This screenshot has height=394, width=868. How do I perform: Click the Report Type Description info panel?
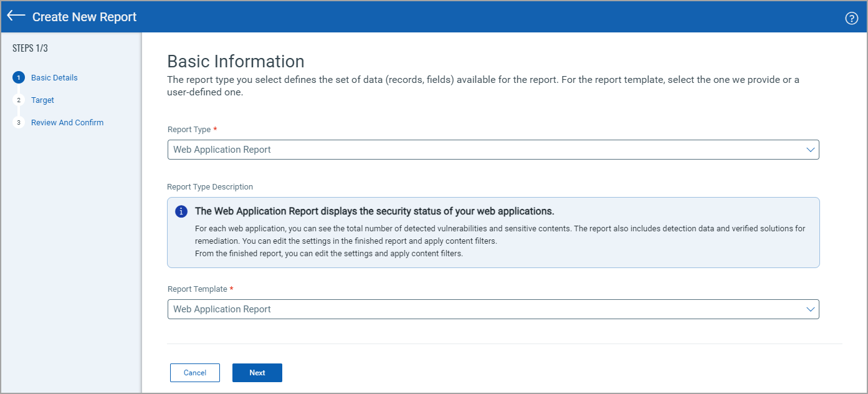pyautogui.click(x=492, y=232)
